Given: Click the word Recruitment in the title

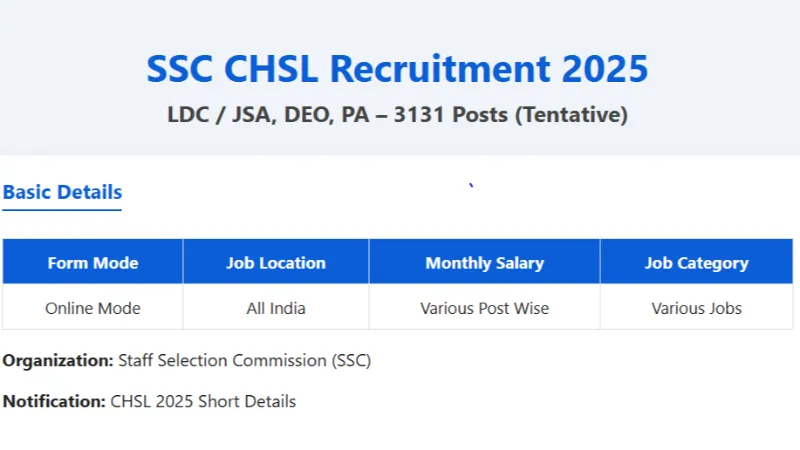Looking at the screenshot, I should (440, 69).
